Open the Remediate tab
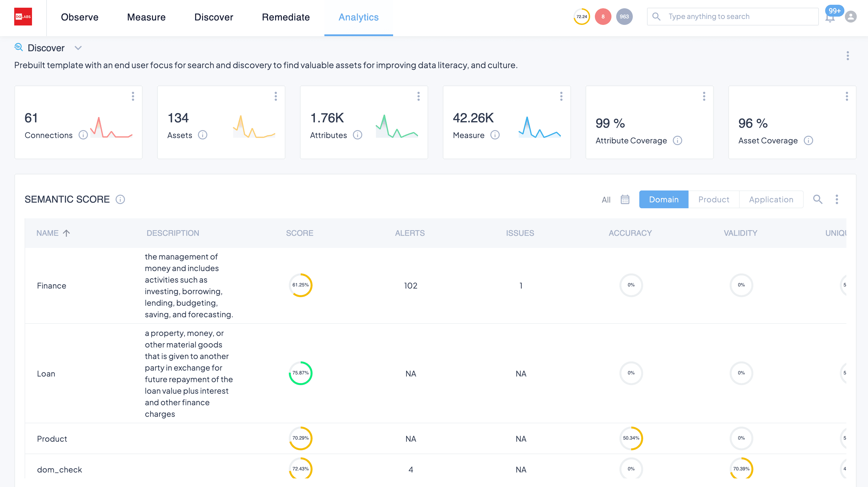868x487 pixels. 286,17
